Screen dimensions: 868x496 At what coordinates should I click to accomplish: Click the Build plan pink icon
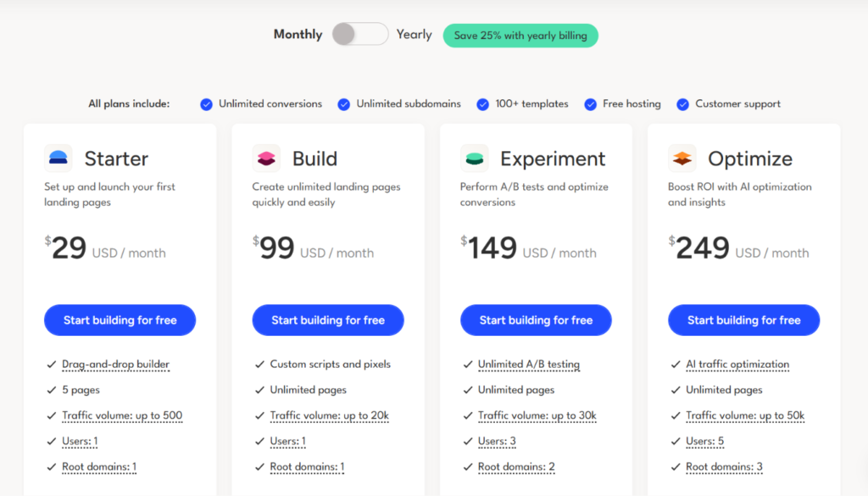(266, 159)
